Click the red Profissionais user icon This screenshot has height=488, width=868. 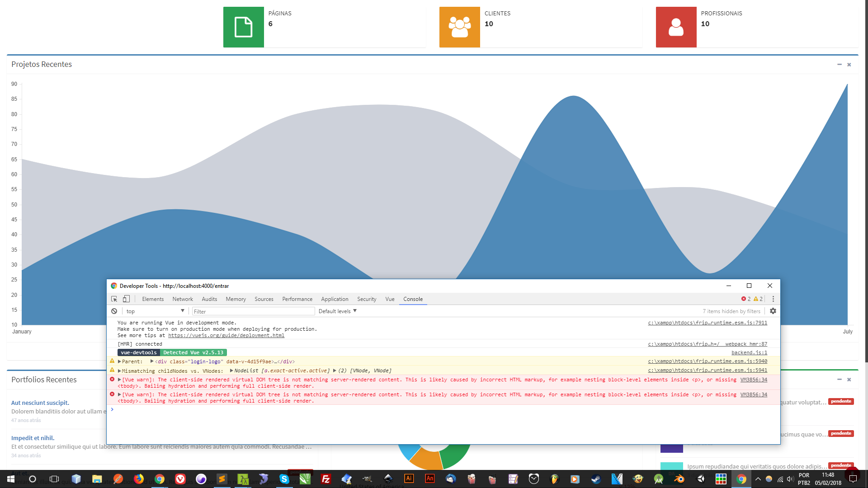[x=676, y=27]
